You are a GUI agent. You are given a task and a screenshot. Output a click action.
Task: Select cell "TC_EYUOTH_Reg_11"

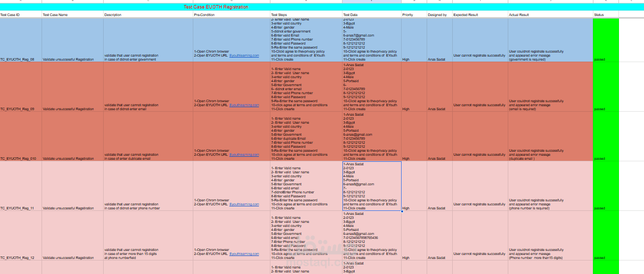pos(21,186)
